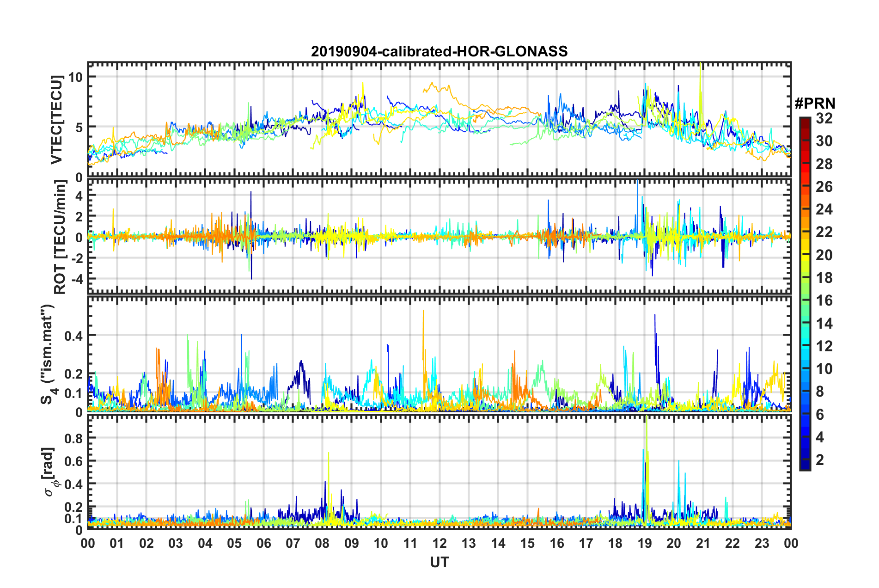Image resolution: width=879 pixels, height=588 pixels.
Task: Pick the σφ y-axis tick "0.2"
Action: tap(73, 507)
